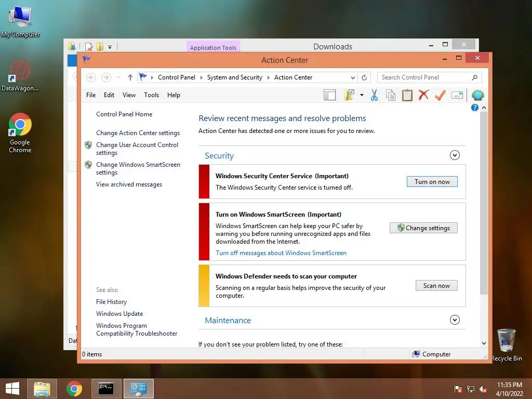This screenshot has width=532, height=399.
Task: Click the Control Panel taskbar button
Action: (x=138, y=389)
